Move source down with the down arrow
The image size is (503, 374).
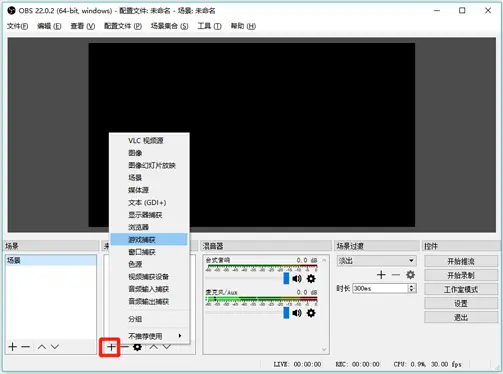167,347
